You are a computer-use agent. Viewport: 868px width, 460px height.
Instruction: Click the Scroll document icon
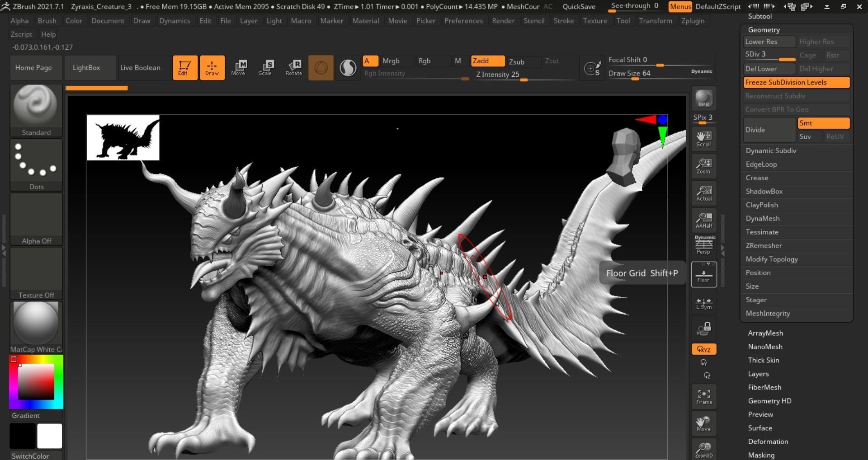(x=704, y=139)
